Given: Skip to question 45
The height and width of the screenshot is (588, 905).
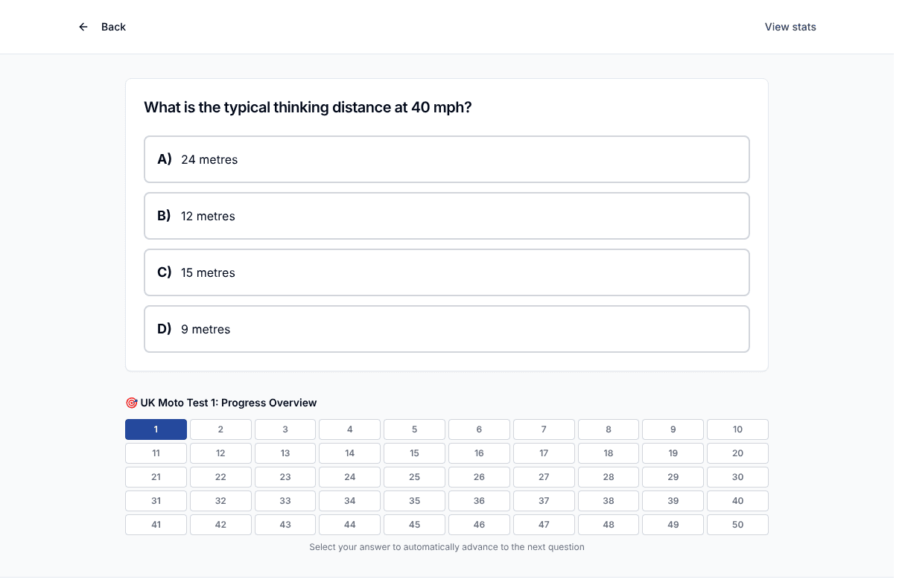Looking at the screenshot, I should click(414, 525).
